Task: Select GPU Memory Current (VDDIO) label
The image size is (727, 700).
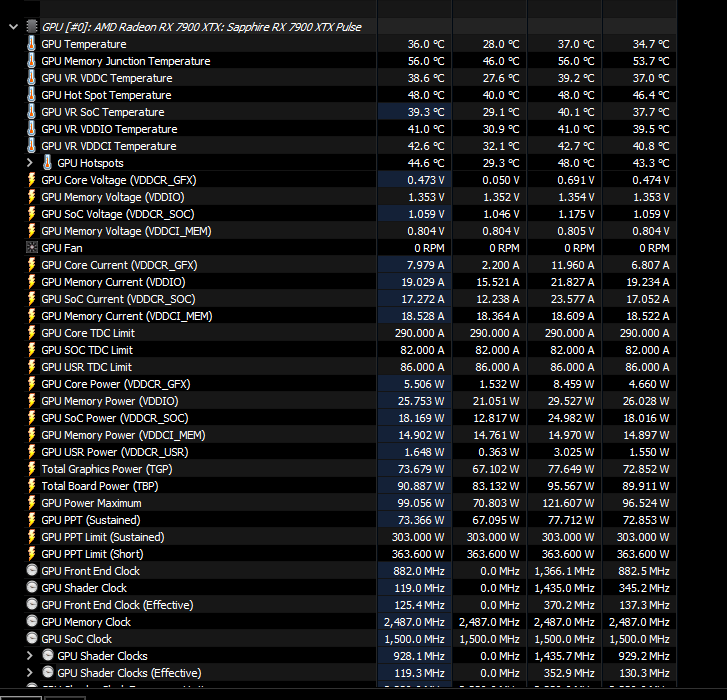Action: [x=113, y=282]
